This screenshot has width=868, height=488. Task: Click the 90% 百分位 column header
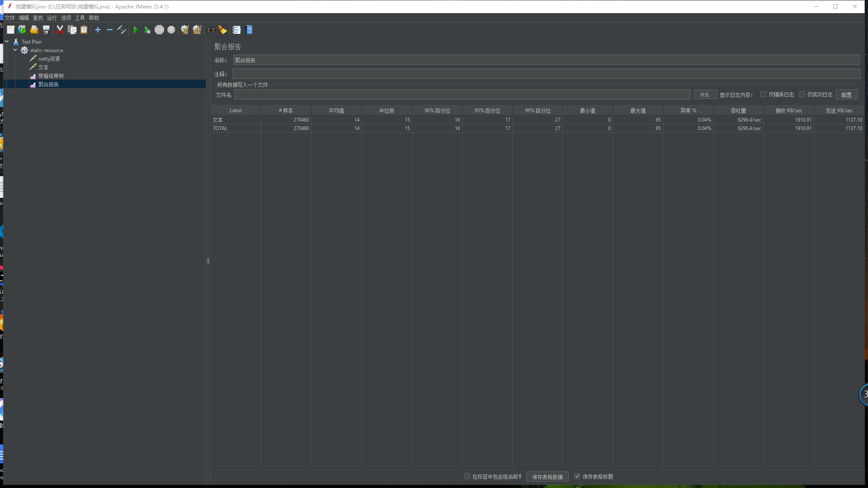437,111
